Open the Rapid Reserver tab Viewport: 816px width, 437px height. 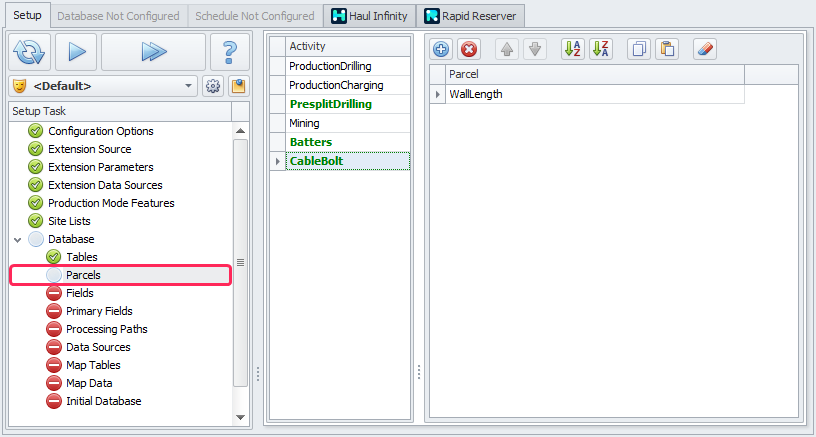[470, 16]
